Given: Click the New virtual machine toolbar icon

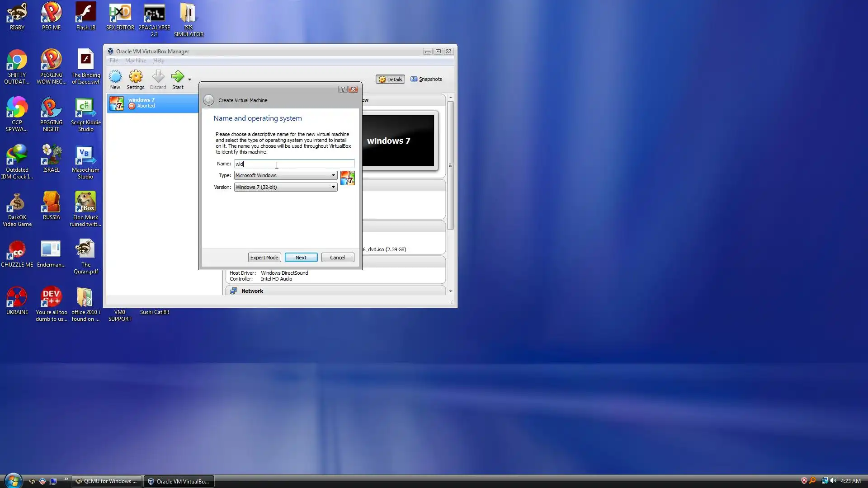Looking at the screenshot, I should point(115,77).
